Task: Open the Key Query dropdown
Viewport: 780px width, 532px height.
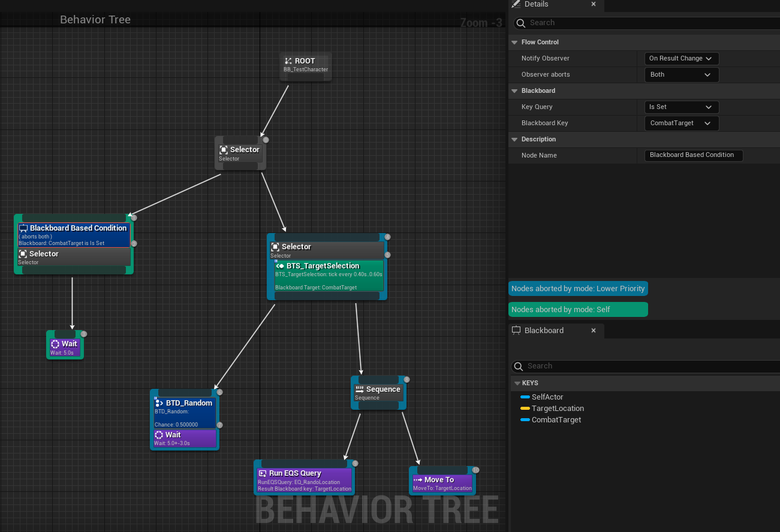Action: point(681,107)
